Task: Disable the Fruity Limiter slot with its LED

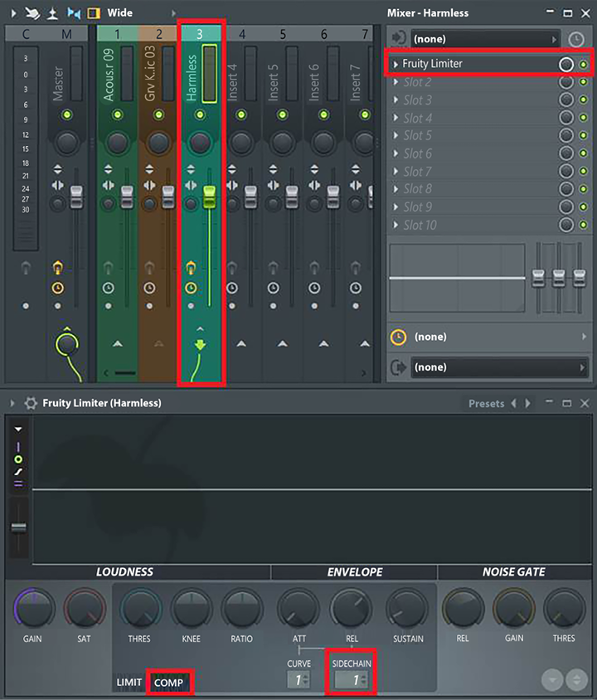Action: (x=583, y=65)
